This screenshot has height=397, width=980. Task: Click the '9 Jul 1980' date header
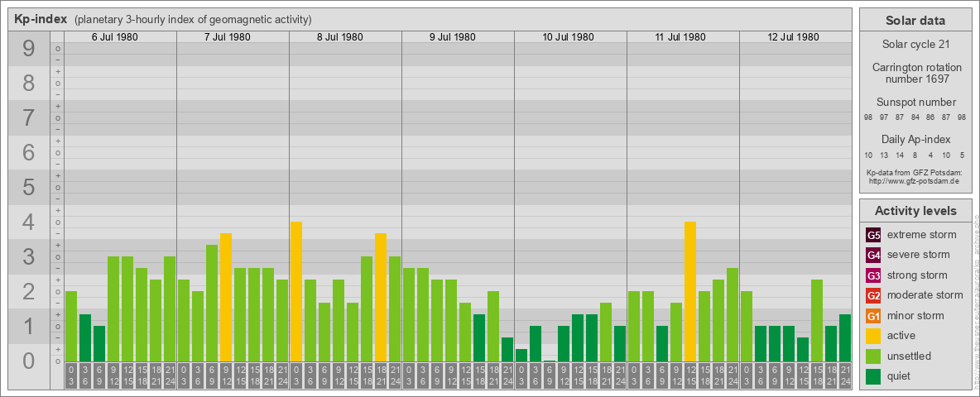click(x=453, y=37)
